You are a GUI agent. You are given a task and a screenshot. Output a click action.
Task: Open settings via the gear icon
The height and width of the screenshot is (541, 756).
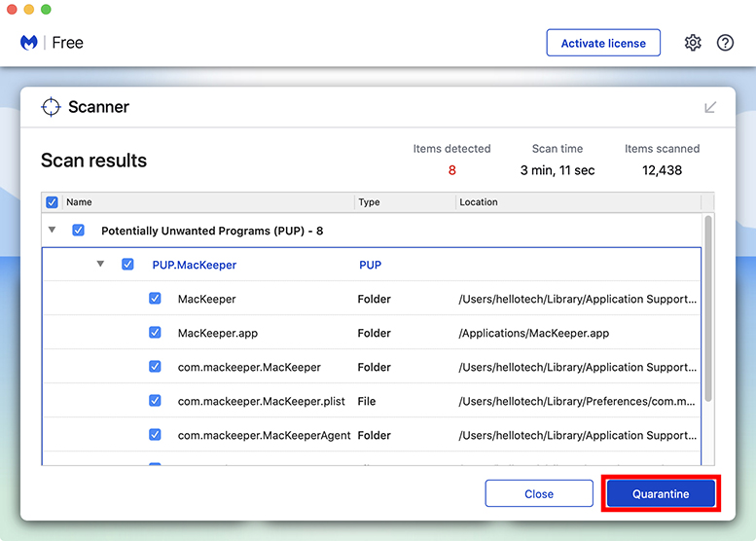tap(693, 43)
